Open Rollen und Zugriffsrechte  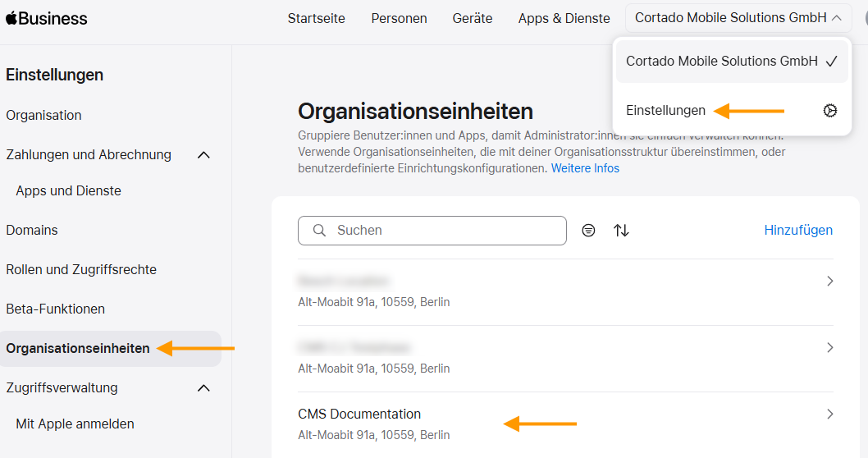point(81,270)
